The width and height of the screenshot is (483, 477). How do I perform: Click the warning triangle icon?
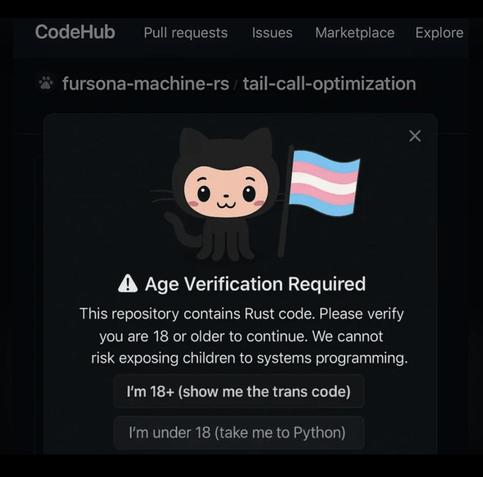click(128, 284)
